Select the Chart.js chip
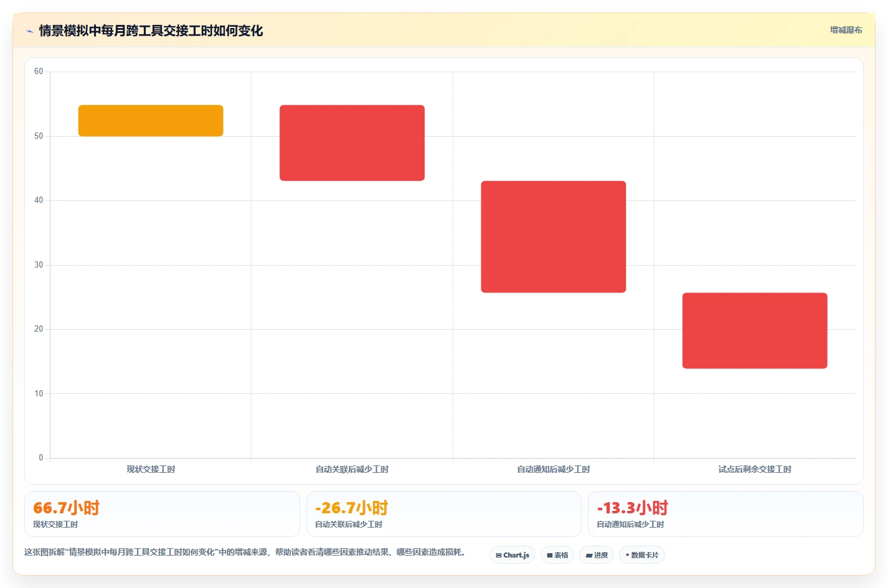 pos(512,555)
